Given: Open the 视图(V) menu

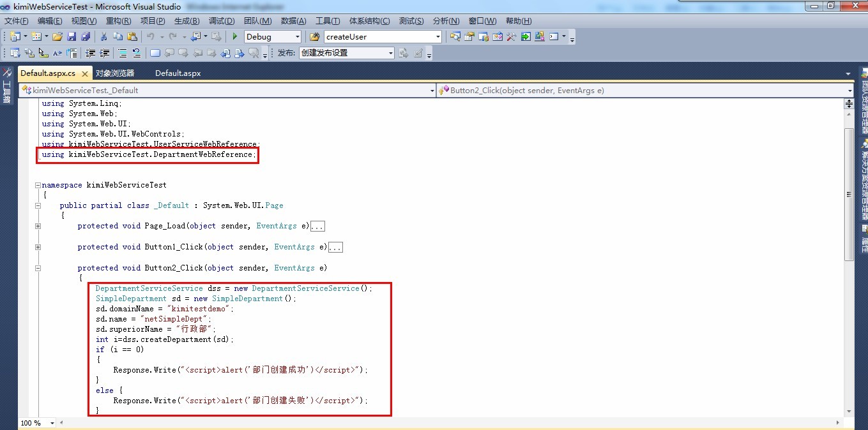Looking at the screenshot, I should coord(84,21).
